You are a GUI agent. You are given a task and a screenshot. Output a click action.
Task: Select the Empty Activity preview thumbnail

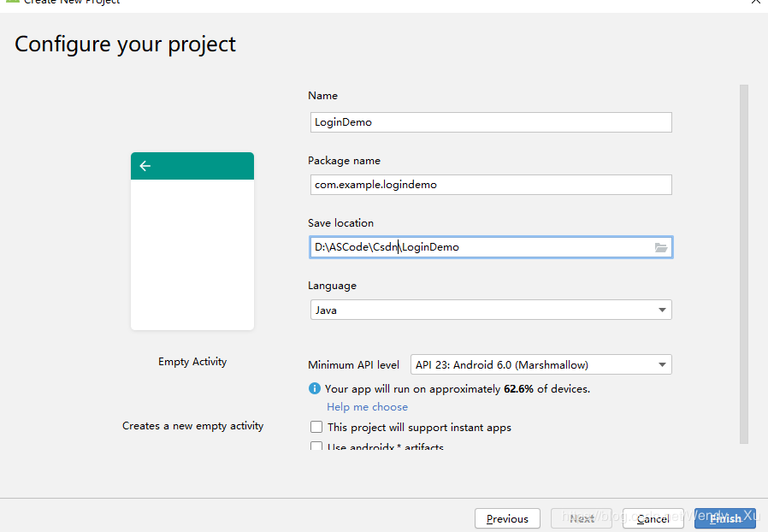click(x=192, y=241)
